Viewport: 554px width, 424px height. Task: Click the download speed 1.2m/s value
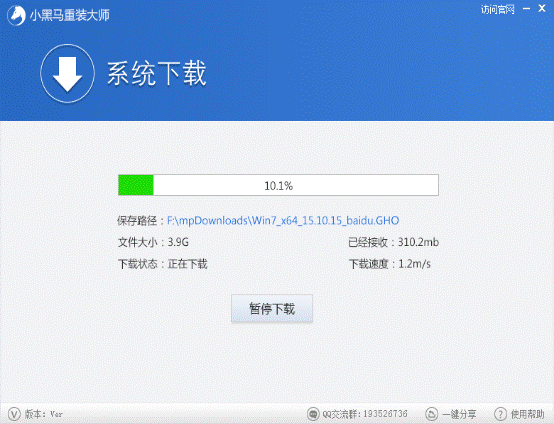(414, 264)
